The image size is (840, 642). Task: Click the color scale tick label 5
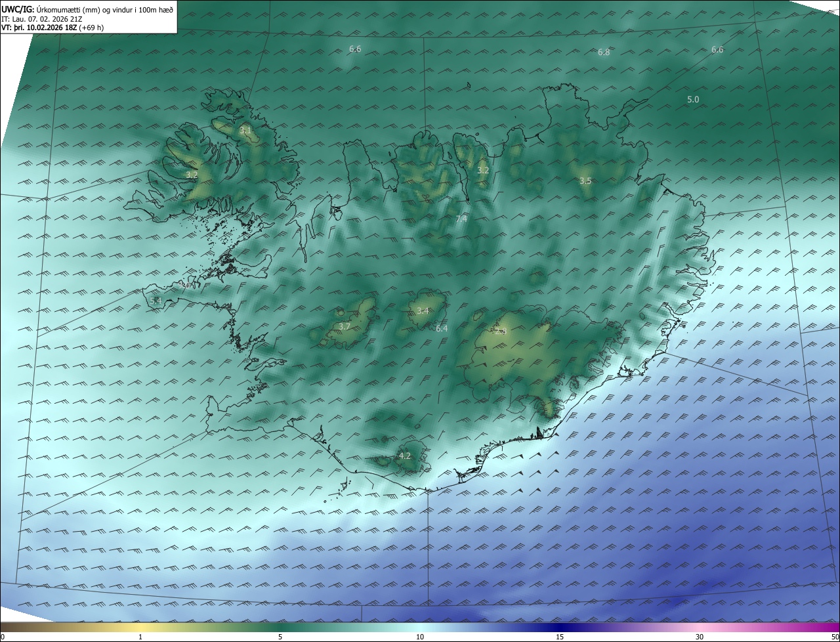[x=280, y=637]
